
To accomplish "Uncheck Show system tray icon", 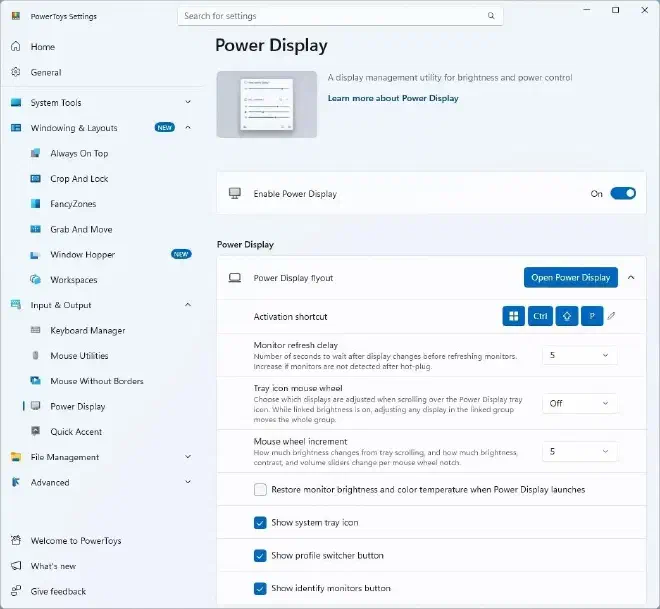I will [260, 523].
